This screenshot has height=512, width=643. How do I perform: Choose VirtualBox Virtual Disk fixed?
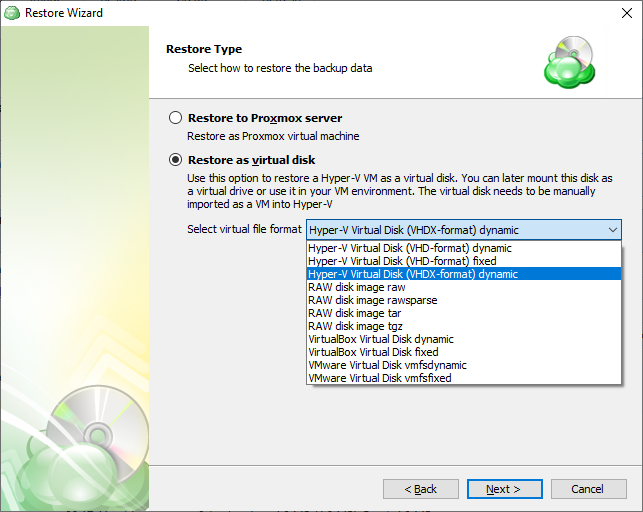(464, 352)
